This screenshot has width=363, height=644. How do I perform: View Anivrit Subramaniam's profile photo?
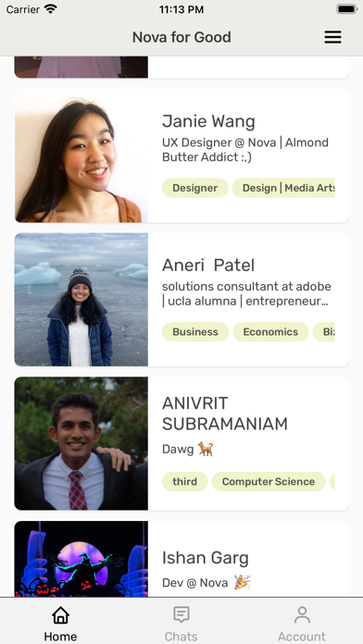(x=81, y=443)
